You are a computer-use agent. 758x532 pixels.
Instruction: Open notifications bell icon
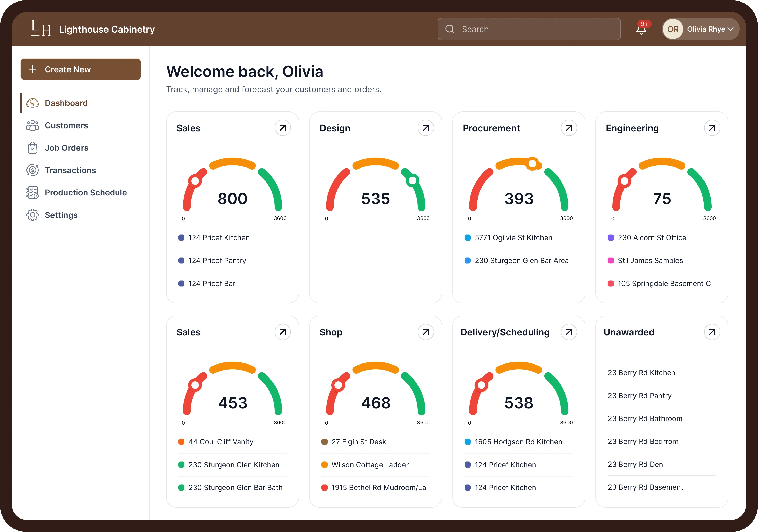641,28
